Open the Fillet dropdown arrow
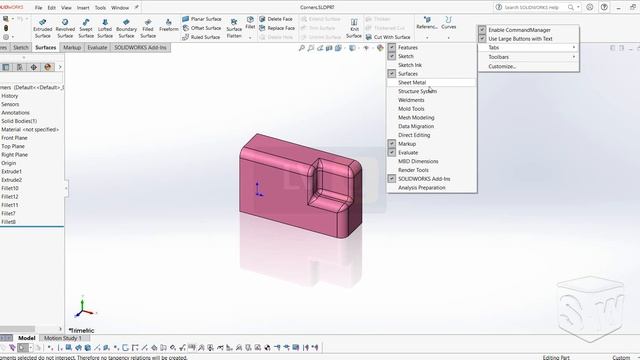Image resolution: width=640 pixels, height=360 pixels. (250, 38)
